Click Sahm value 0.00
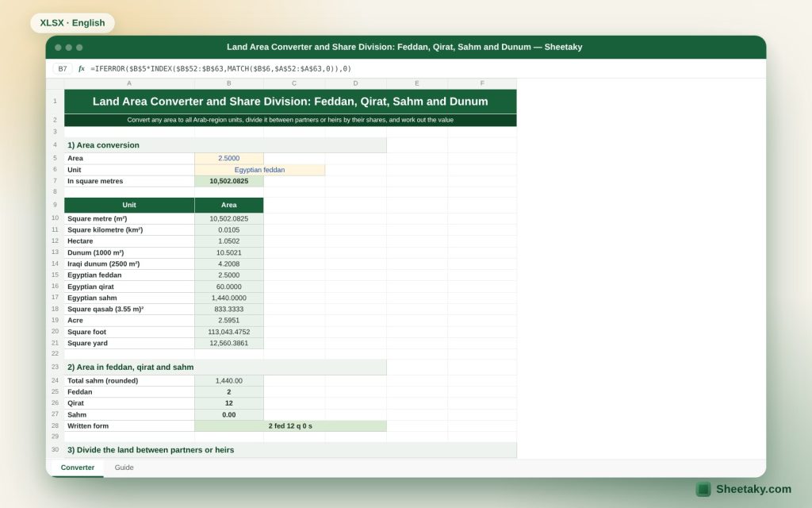Viewport: 812px width, 508px height. pos(229,414)
